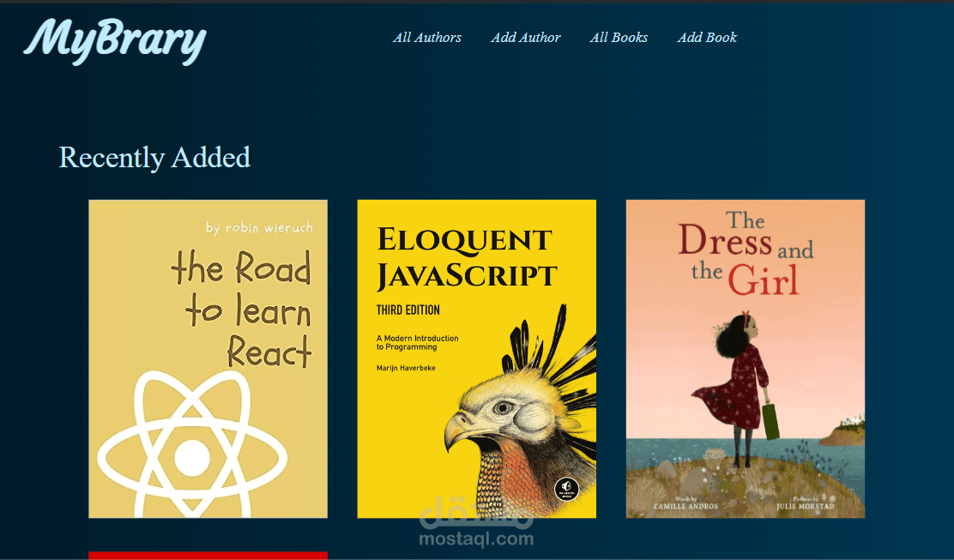Click the red book cover strip at the bottom

(208, 556)
